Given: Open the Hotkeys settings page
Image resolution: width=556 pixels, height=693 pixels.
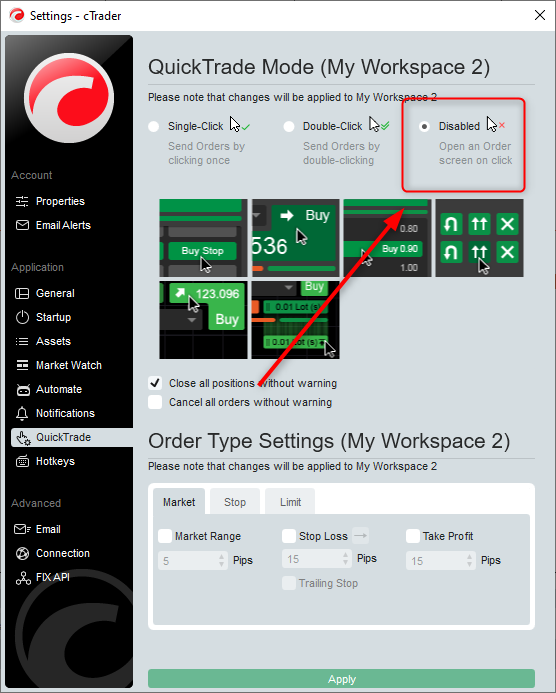Looking at the screenshot, I should (x=55, y=461).
